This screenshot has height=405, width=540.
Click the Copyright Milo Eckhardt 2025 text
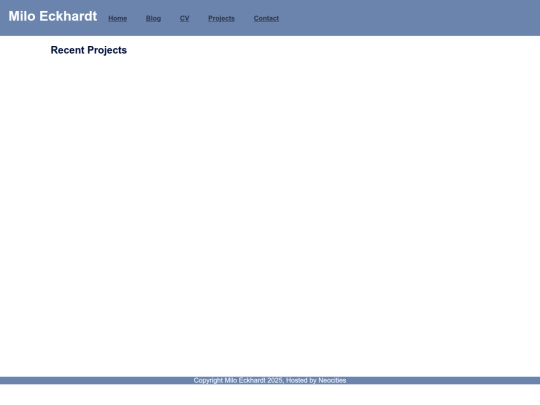coord(238,381)
